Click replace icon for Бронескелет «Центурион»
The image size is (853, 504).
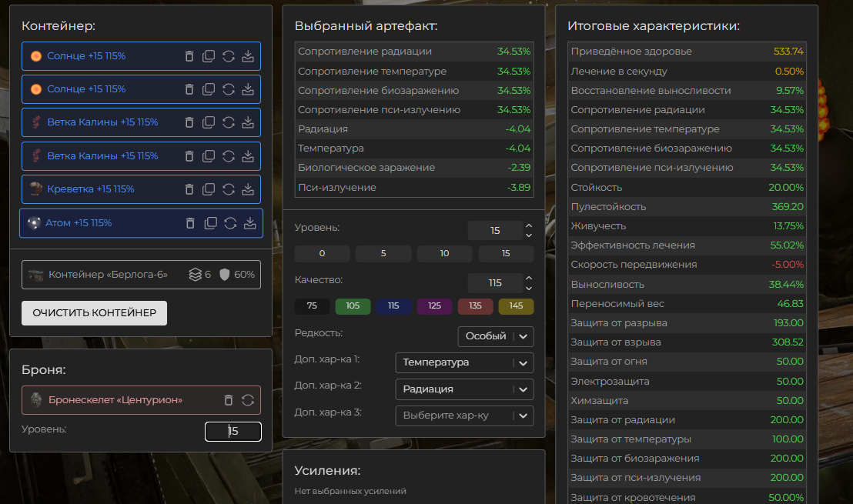pos(248,400)
